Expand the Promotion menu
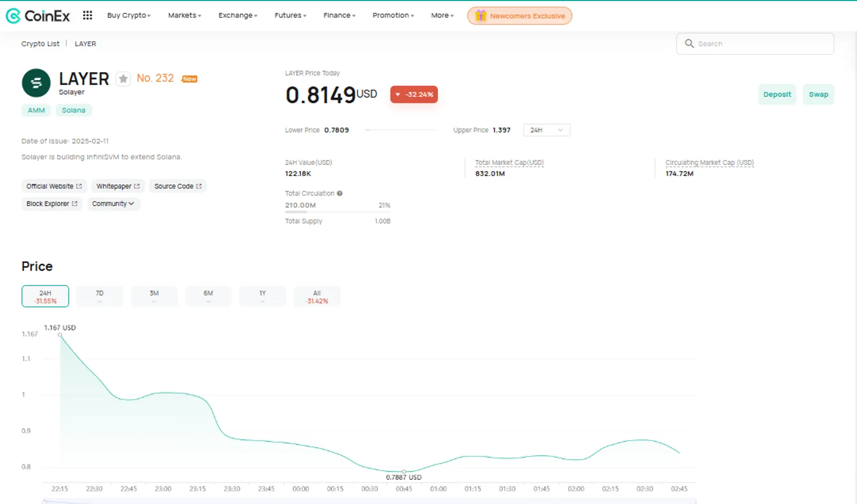Screen dimensions: 857x504 pyautogui.click(x=393, y=16)
